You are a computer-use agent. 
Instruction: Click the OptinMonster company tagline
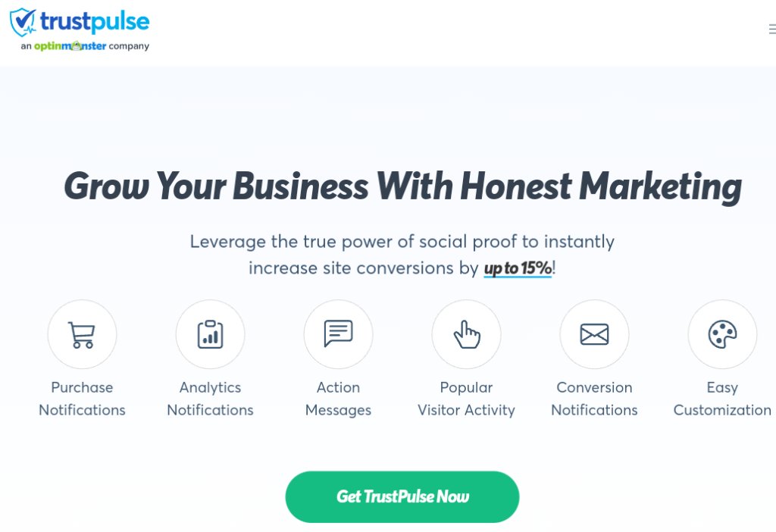85,46
